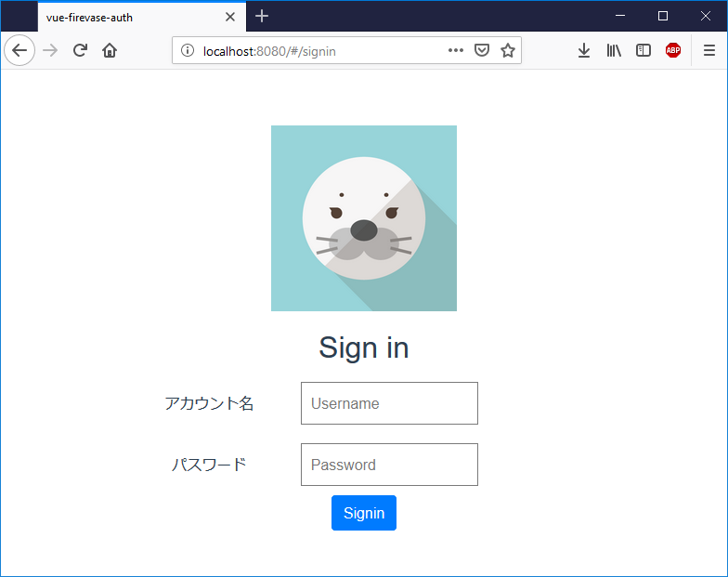Go back with the browser back arrow
Image resolution: width=728 pixels, height=577 pixels.
[x=19, y=50]
